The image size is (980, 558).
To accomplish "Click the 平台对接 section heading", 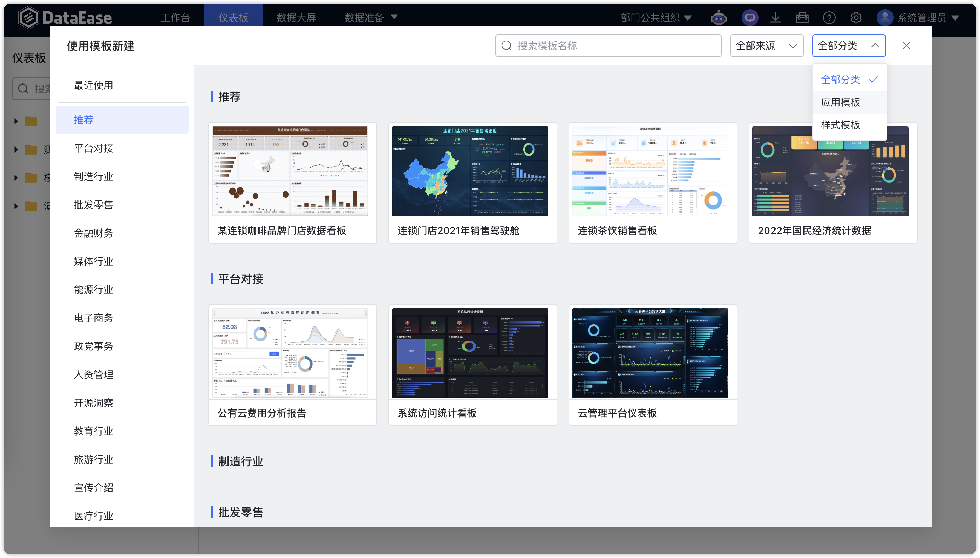I will click(x=240, y=279).
